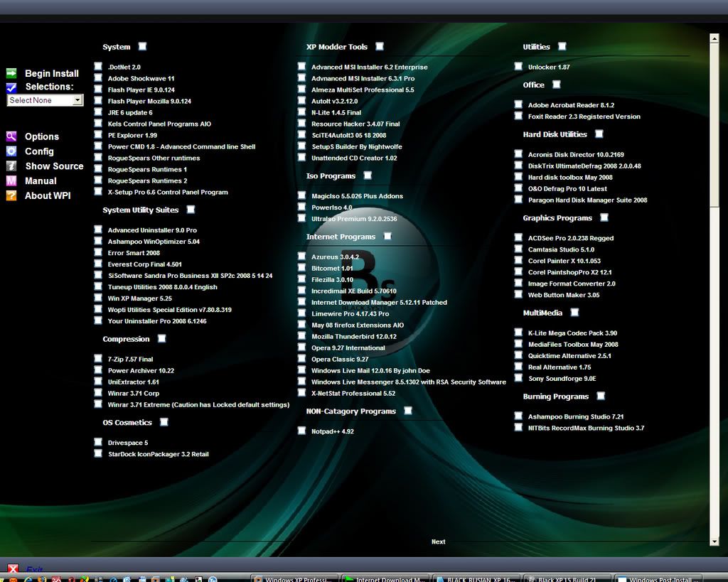Go to the Next page link

[438, 541]
